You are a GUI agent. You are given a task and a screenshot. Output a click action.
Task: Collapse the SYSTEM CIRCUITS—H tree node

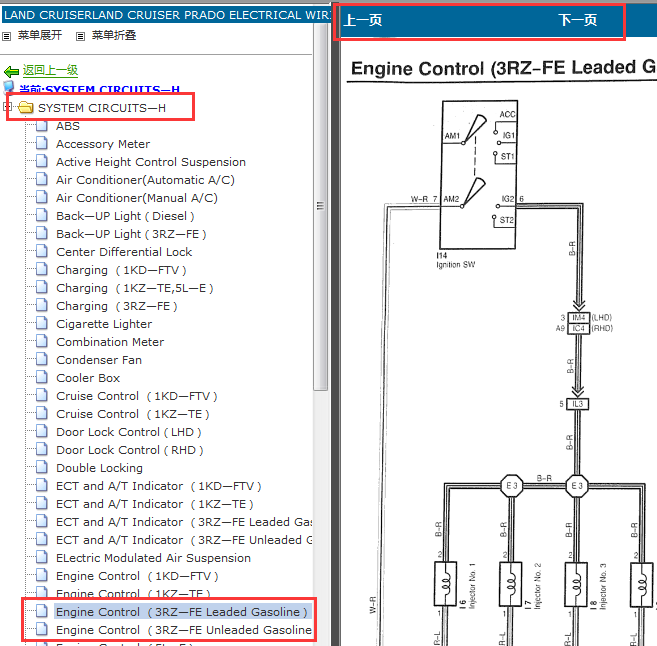pyautogui.click(x=8, y=106)
